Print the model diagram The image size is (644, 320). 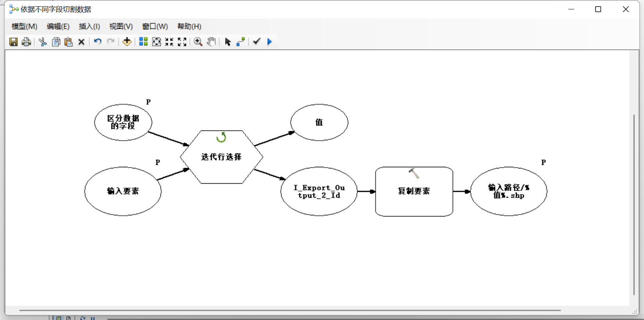26,42
